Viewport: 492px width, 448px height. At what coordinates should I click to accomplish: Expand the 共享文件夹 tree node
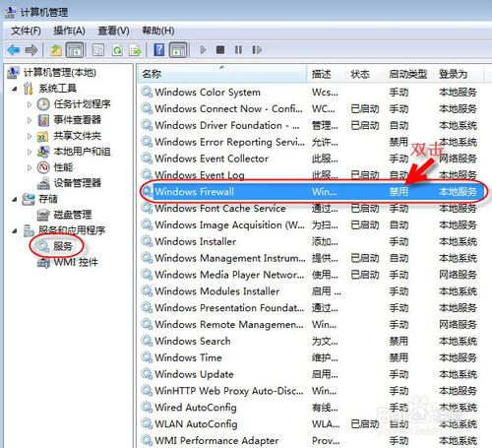(x=30, y=136)
